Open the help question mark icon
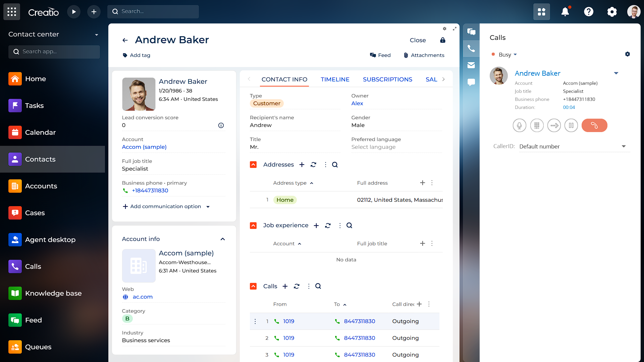Screen dimensions: 644x362 (x=589, y=12)
